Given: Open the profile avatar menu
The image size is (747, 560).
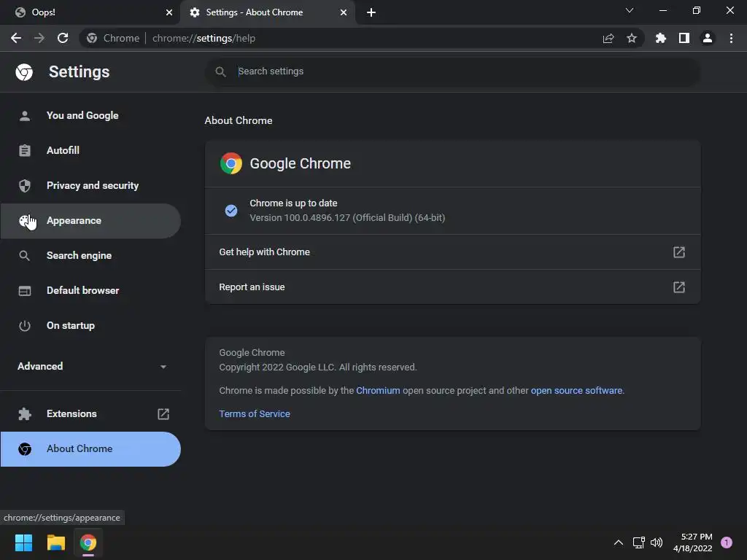Looking at the screenshot, I should (x=708, y=38).
